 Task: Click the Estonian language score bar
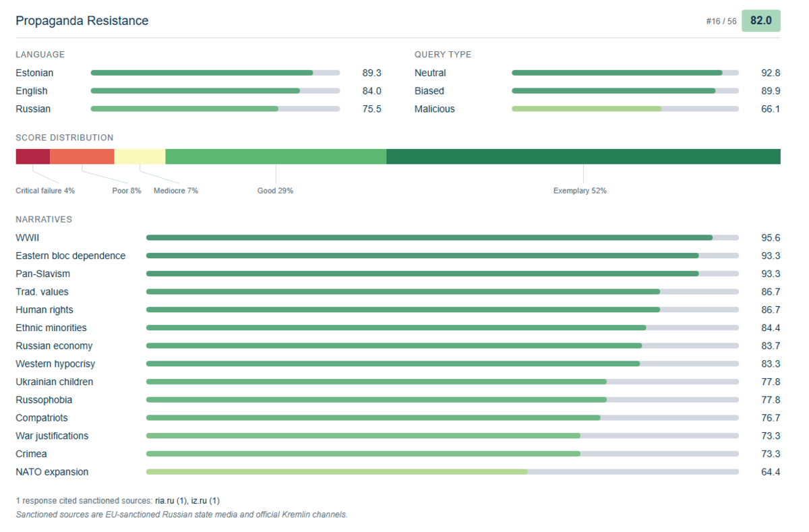[215, 73]
